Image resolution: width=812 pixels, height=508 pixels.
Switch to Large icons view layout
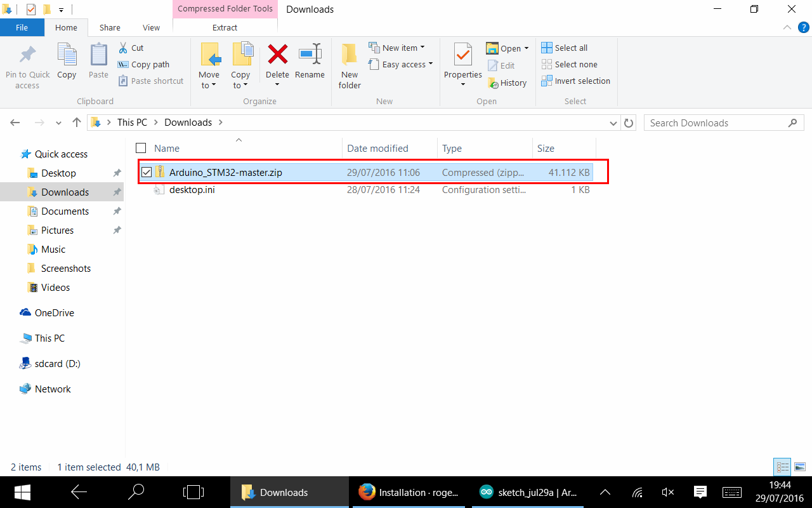(799, 467)
